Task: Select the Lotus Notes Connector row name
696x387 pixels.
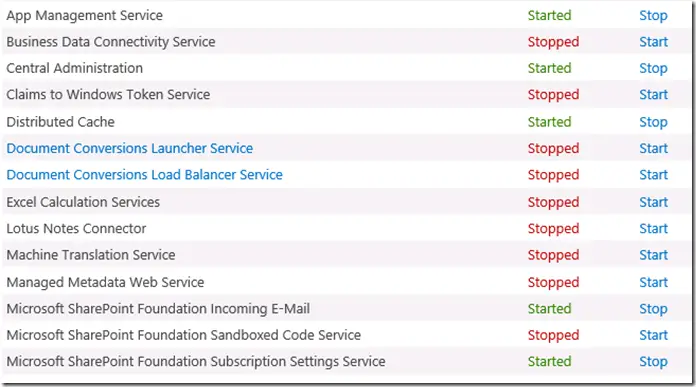Action: click(x=76, y=229)
